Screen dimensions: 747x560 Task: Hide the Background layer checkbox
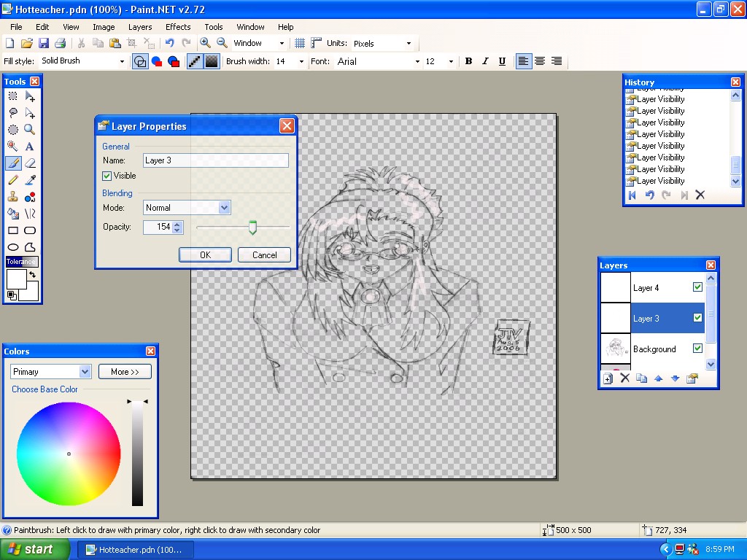click(x=697, y=348)
